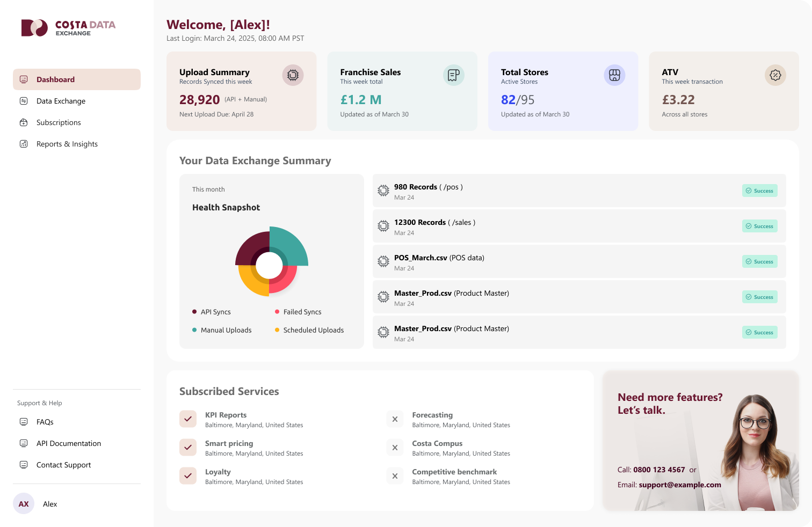Viewport: 812px width, 527px height.
Task: Open the Dashboard menu item
Action: [77, 79]
